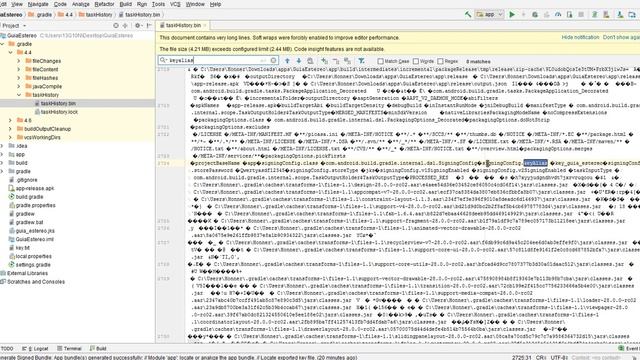Image resolution: width=640 pixels, height=360 pixels.
Task: Click the Make Project hammer icon
Action: (x=468, y=14)
